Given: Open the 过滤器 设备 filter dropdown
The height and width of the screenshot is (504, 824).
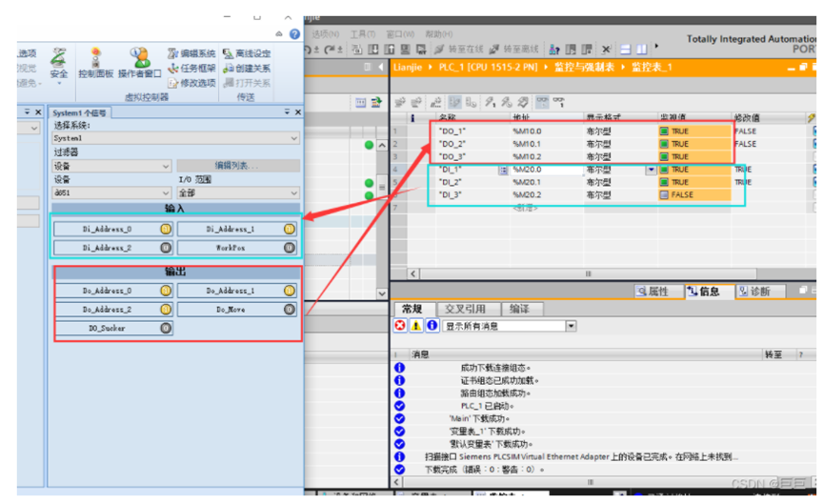Looking at the screenshot, I should point(112,166).
